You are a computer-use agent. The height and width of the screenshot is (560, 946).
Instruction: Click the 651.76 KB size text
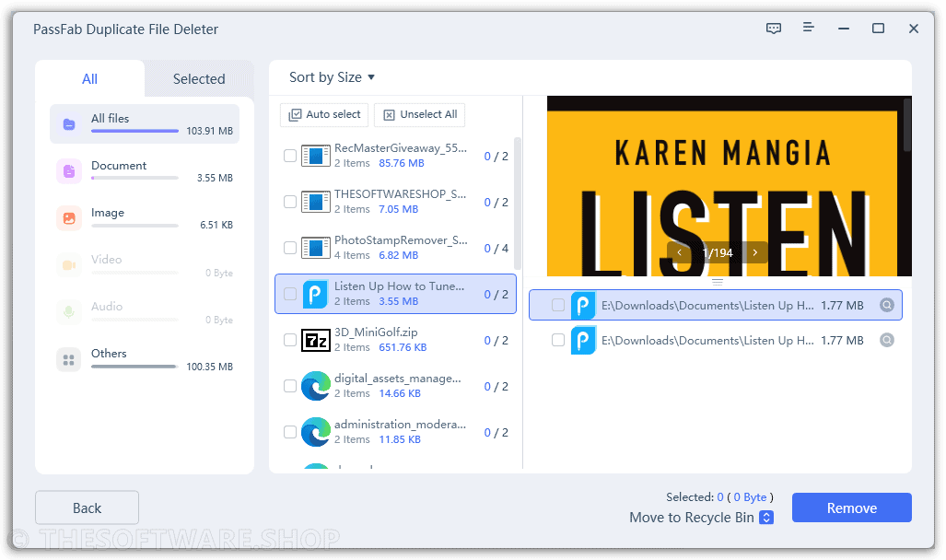pos(403,347)
